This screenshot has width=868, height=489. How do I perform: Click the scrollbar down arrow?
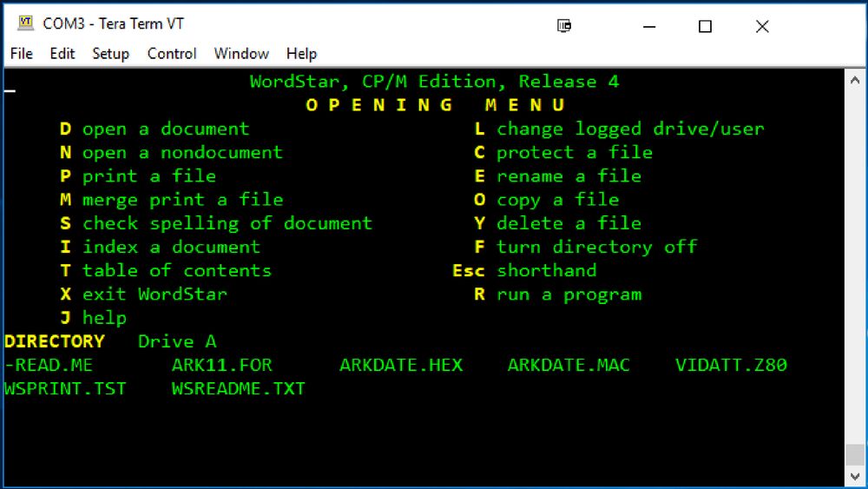[855, 476]
